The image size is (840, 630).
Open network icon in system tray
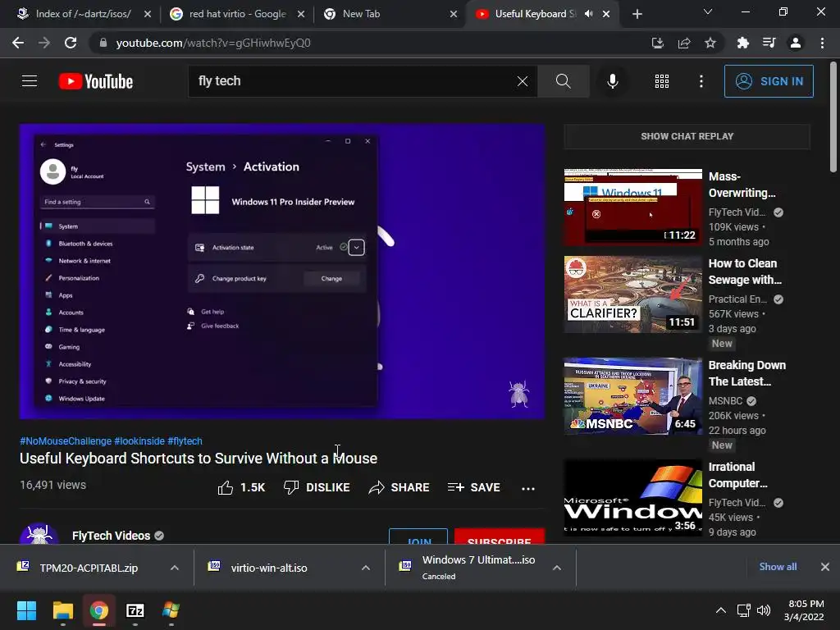743,610
